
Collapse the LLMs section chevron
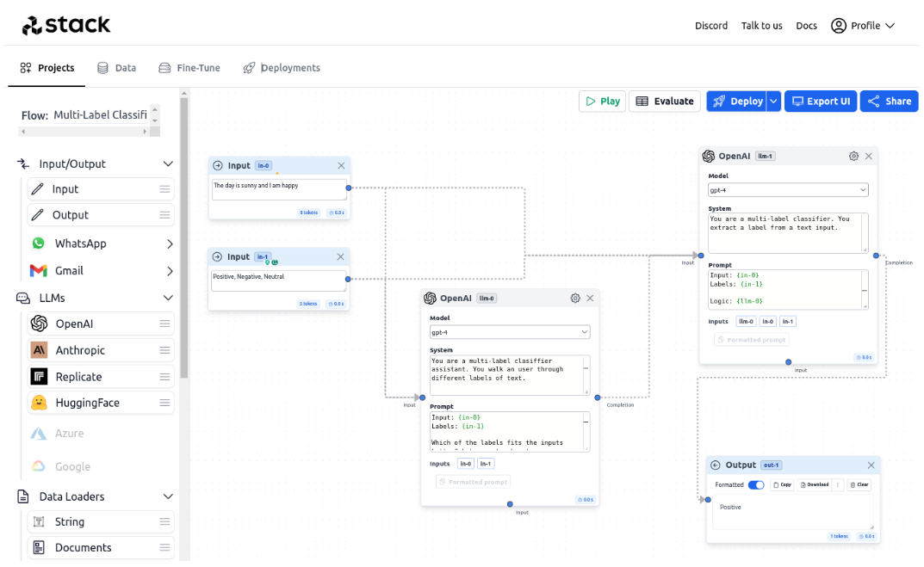168,298
